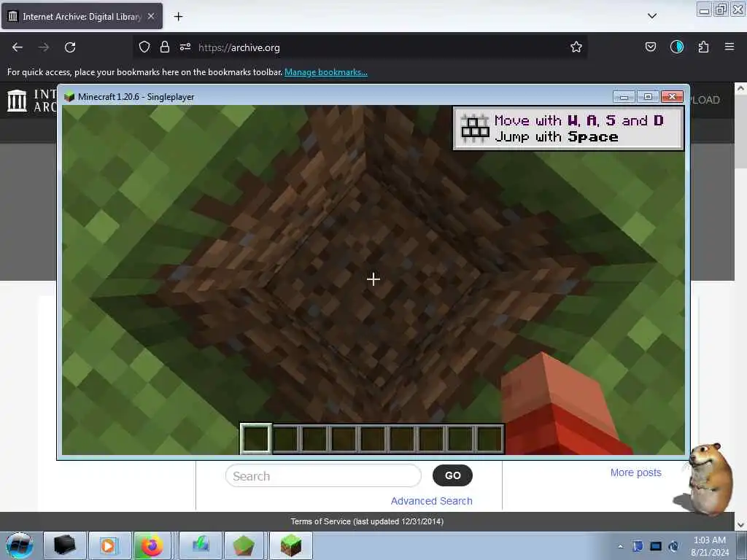Open the Extensions puzzle icon

tap(703, 47)
